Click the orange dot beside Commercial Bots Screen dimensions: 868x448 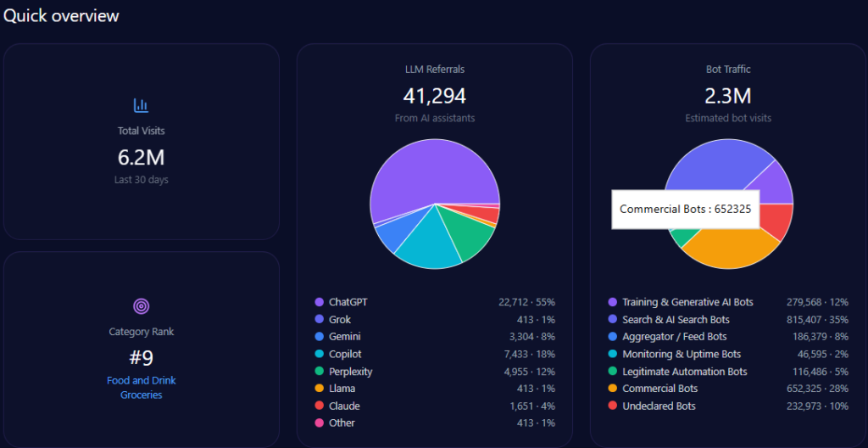(x=612, y=389)
